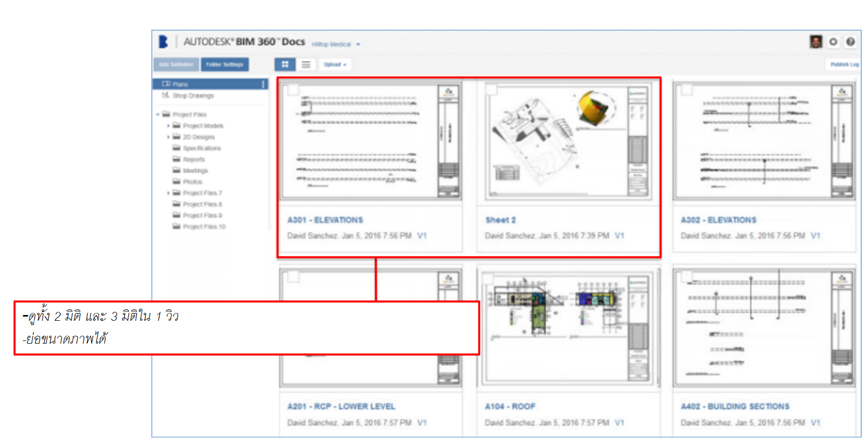868x446 pixels.
Task: Click the Folder Settings button
Action: coord(225,64)
